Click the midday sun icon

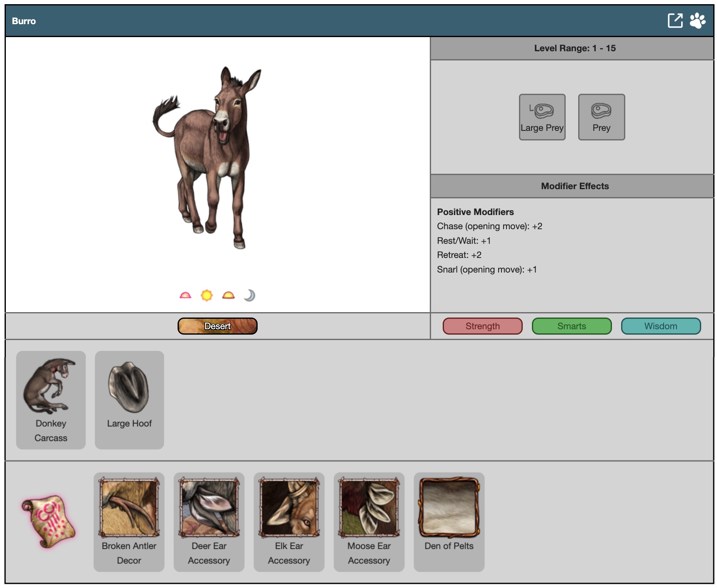point(207,295)
